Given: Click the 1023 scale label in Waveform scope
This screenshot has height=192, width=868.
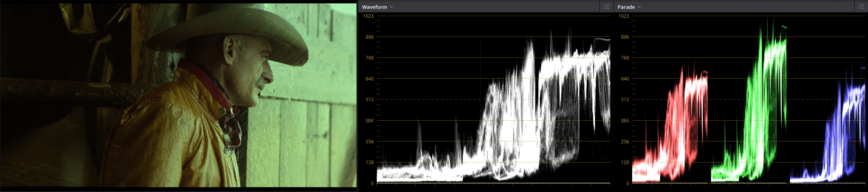Looking at the screenshot, I should point(368,16).
